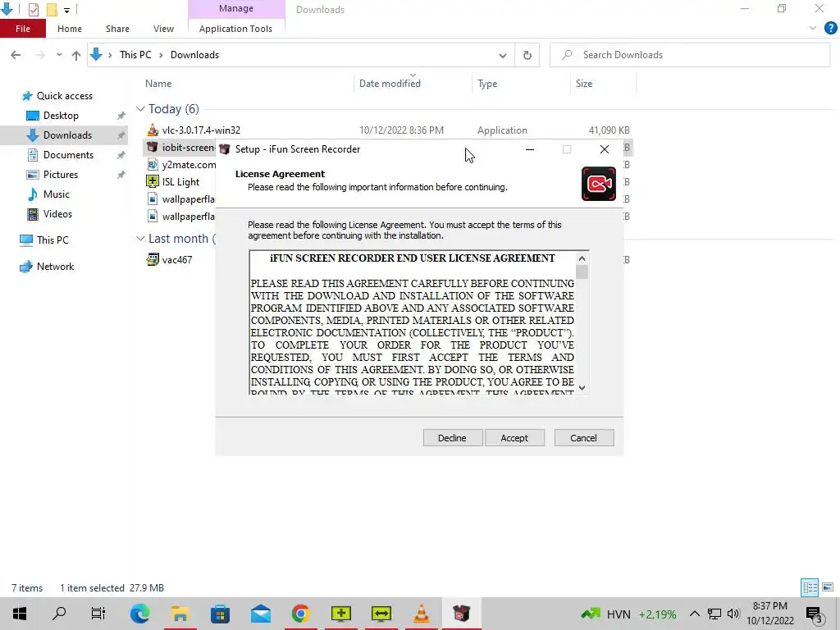
Task: Refresh the Downloads folder
Action: [x=527, y=55]
